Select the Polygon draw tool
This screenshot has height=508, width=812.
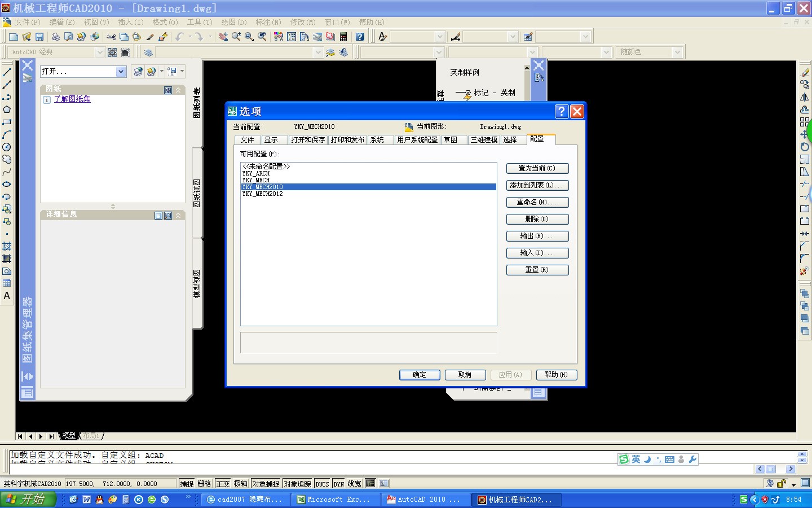7,110
